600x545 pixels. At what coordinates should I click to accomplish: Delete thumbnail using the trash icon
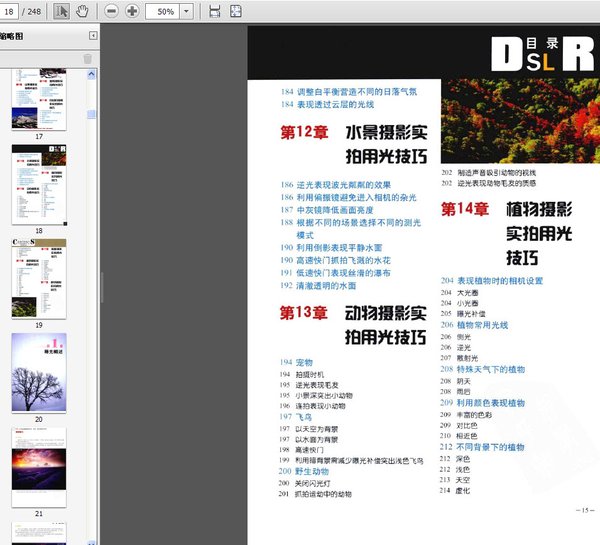point(87,58)
